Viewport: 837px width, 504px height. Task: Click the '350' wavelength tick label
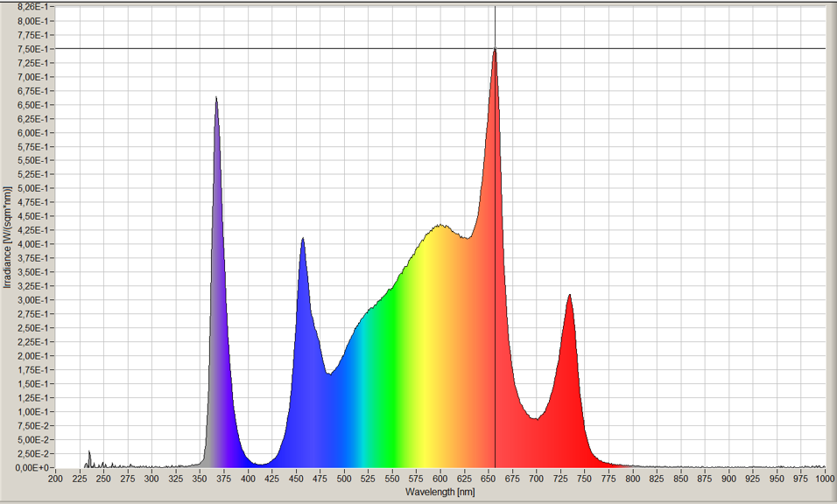pyautogui.click(x=200, y=479)
